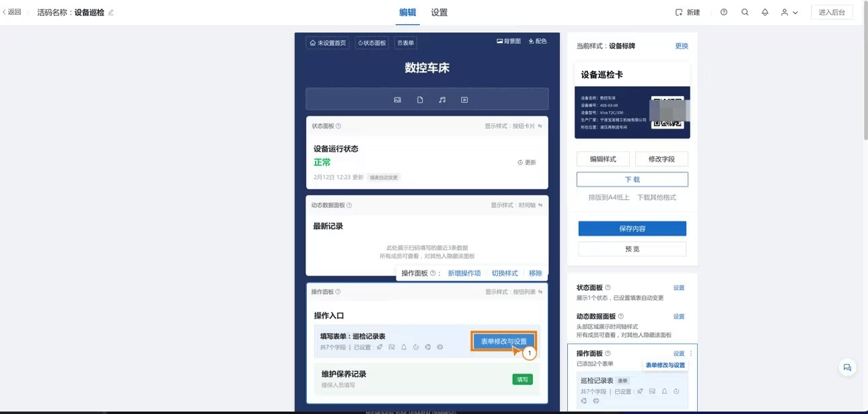
Task: Add video via the play icon
Action: tap(464, 100)
